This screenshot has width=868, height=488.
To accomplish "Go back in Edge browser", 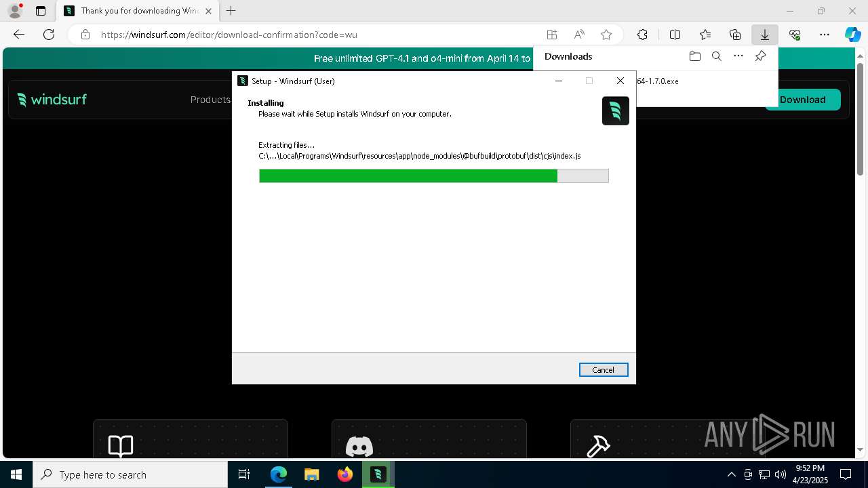I will point(19,35).
